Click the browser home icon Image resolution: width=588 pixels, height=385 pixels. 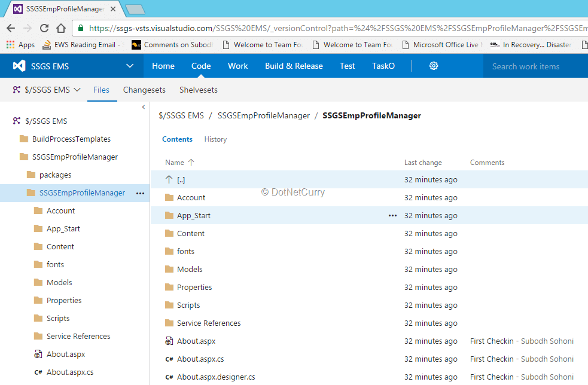click(61, 28)
